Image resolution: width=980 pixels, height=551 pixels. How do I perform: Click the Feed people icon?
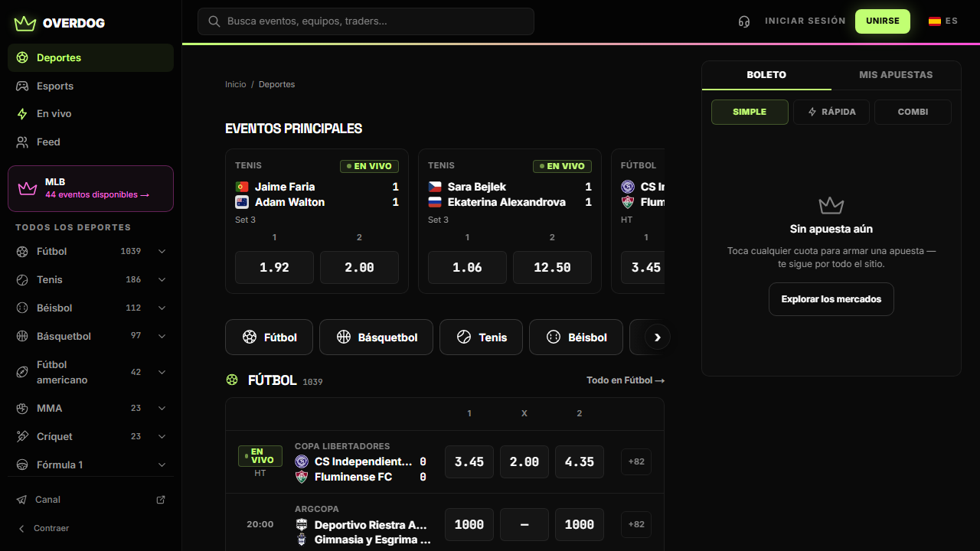(22, 142)
